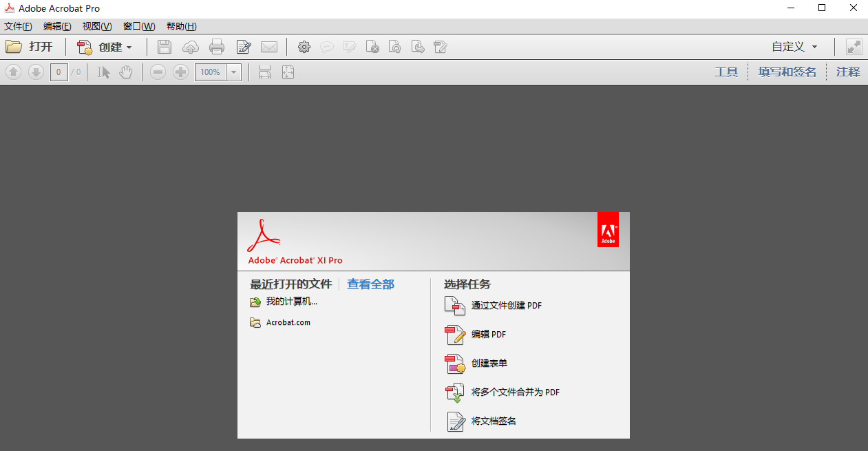Switch to the 工具 tab
Screen dimensions: 868x451
(726, 72)
